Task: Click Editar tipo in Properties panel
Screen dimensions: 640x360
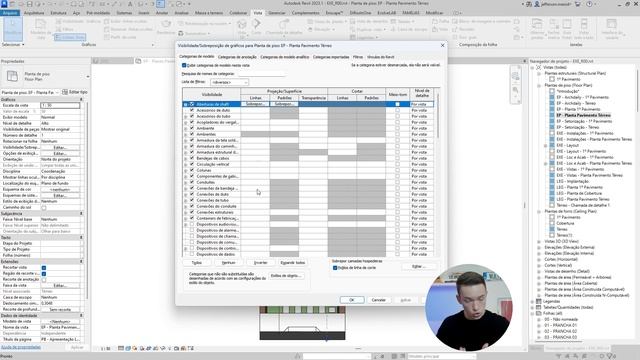Action: (x=75, y=92)
